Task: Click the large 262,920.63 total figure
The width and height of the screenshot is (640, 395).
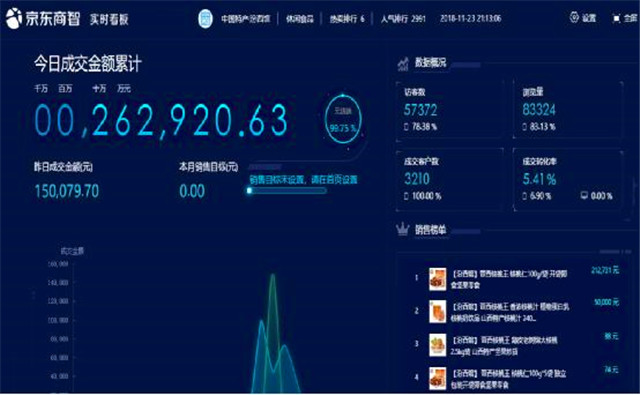Action: click(x=161, y=120)
